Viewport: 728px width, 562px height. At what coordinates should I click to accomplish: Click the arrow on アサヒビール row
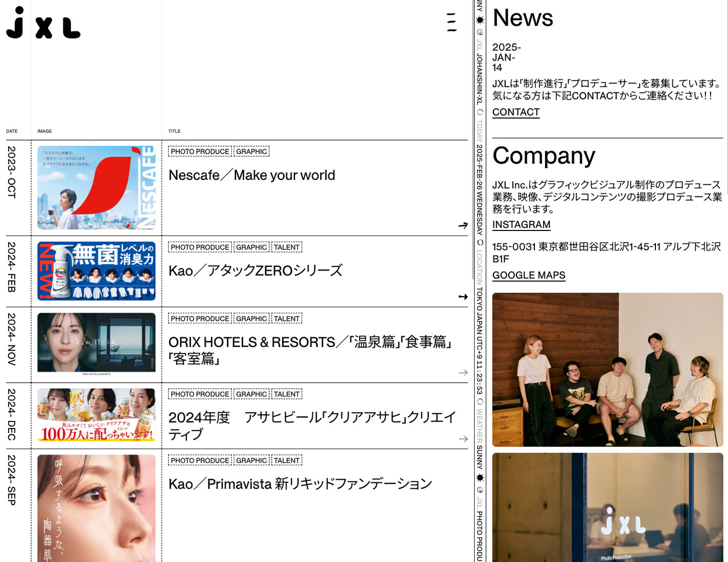[x=463, y=439]
